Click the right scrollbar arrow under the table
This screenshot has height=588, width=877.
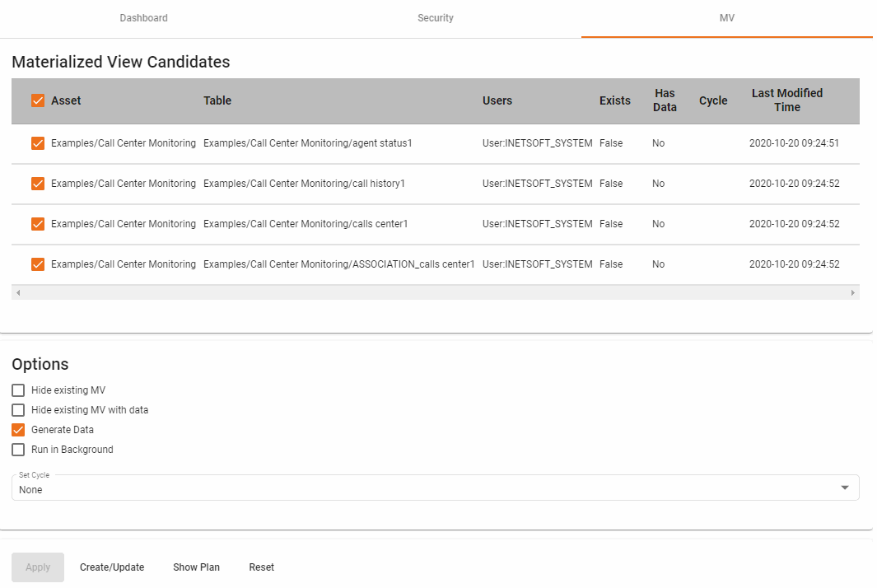point(855,292)
